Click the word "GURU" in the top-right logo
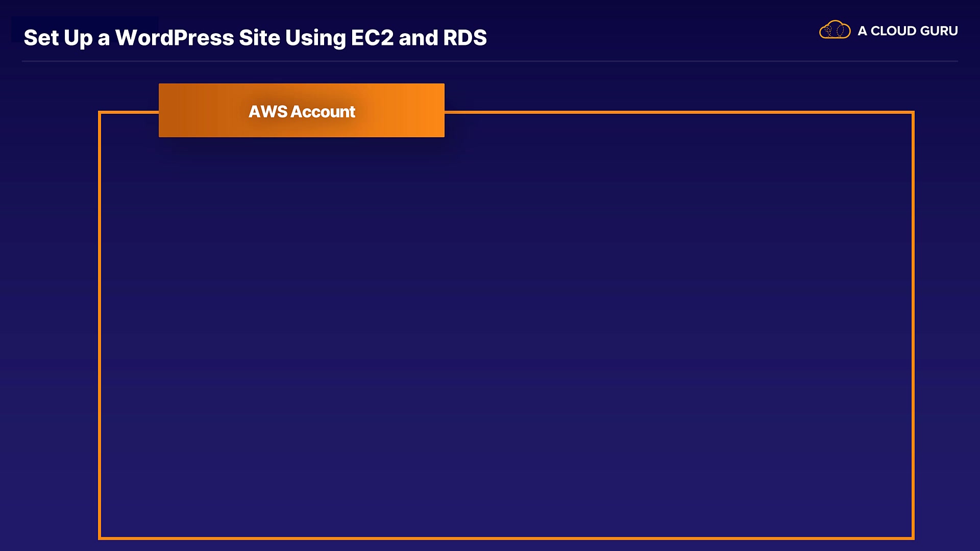The height and width of the screenshot is (551, 980). (939, 31)
